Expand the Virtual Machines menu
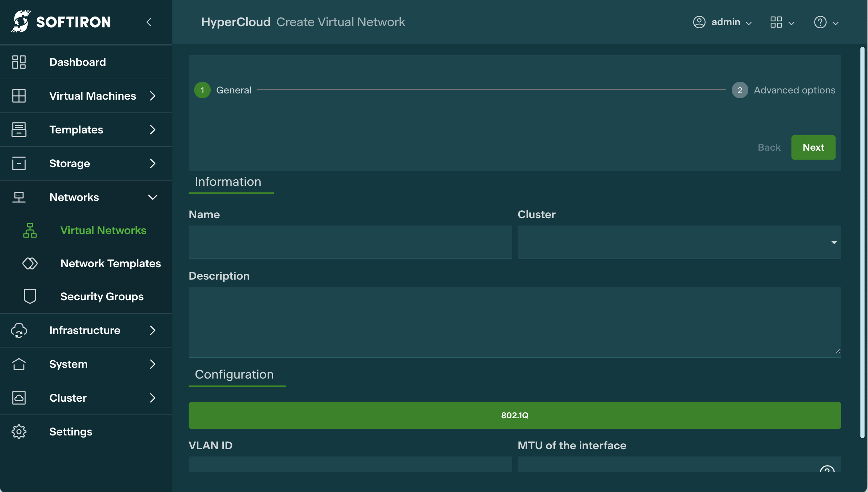Image resolution: width=868 pixels, height=492 pixels. [x=152, y=96]
